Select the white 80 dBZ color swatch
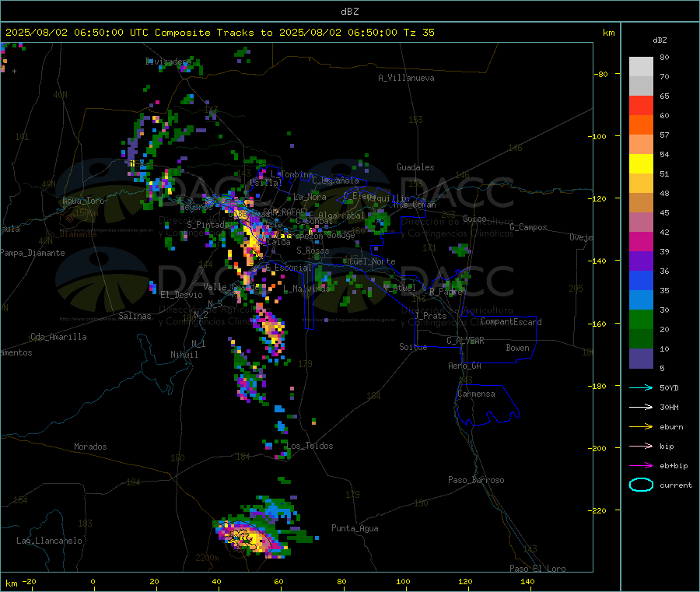700x592 pixels. click(x=641, y=67)
